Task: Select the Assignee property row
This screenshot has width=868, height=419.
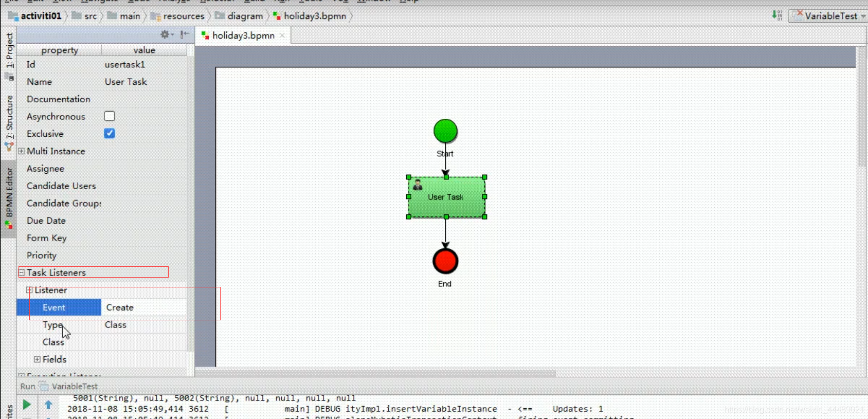Action: click(102, 169)
